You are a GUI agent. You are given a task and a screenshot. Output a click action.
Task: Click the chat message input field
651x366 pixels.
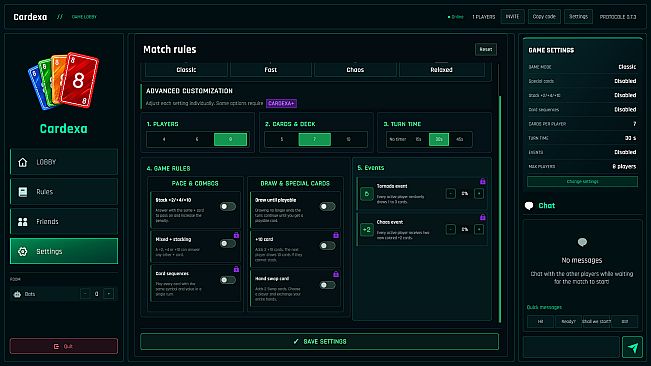(571, 347)
